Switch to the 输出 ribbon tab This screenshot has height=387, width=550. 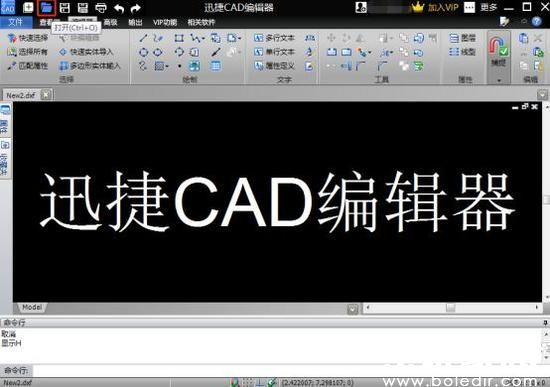[135, 22]
